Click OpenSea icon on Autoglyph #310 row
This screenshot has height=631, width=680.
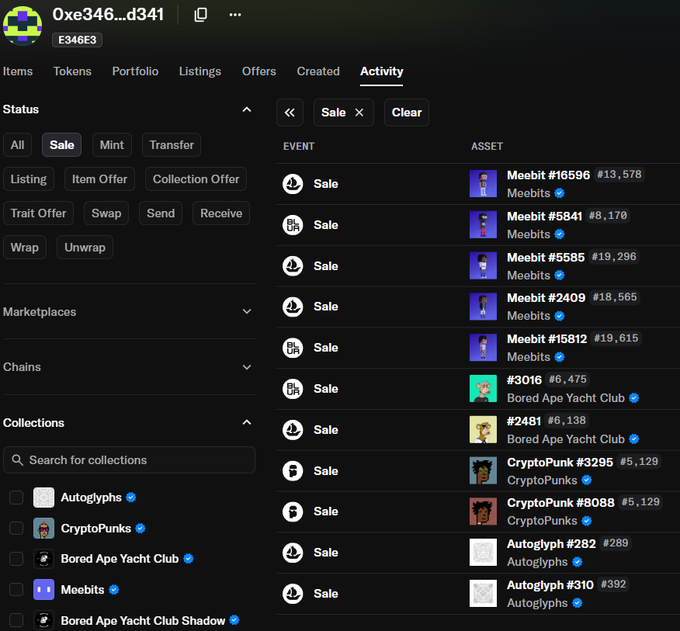(293, 594)
